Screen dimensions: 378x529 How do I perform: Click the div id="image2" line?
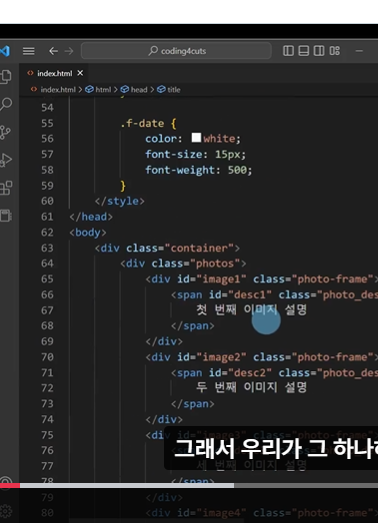262,357
